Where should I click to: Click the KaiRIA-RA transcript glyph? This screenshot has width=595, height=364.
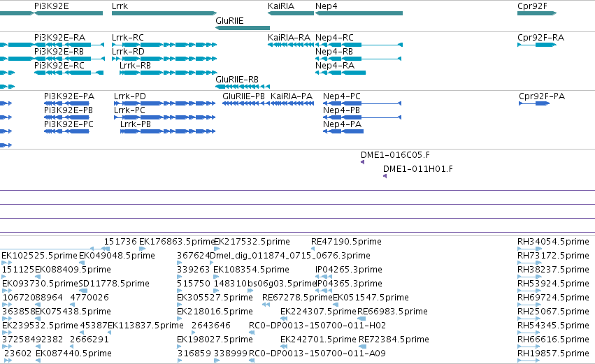click(x=291, y=45)
